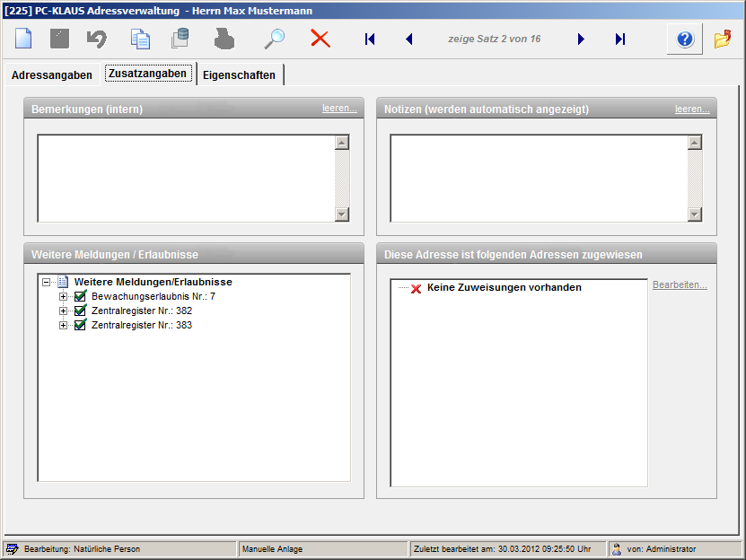Collapse the Weitere Meldungen/Erlaubnisse root node

point(46,282)
